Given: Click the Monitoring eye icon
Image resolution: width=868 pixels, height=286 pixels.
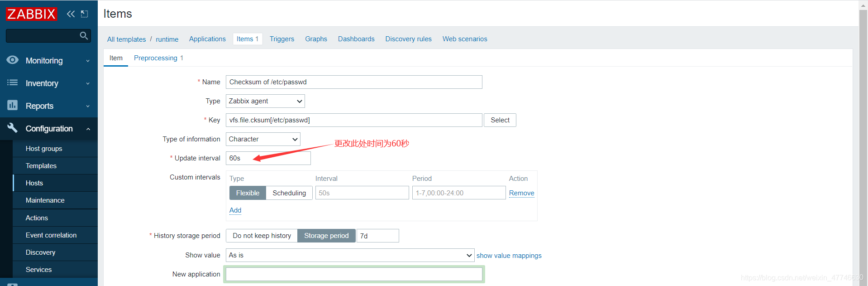Looking at the screenshot, I should tap(13, 60).
